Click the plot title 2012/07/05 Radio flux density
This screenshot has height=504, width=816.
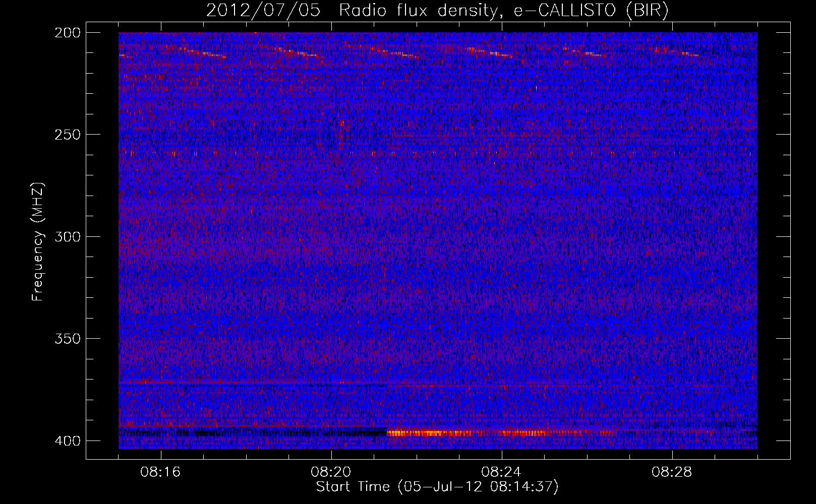437,11
